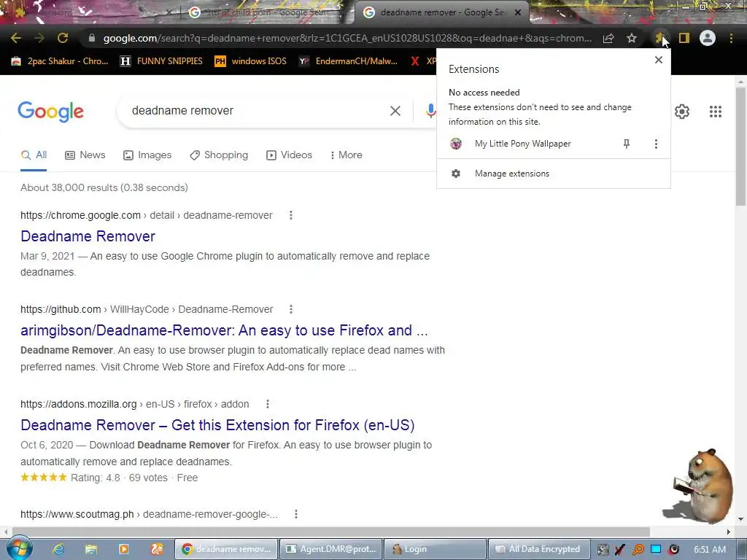This screenshot has height=560, width=747.
Task: Open options for chrome.google.com result
Action: click(290, 215)
